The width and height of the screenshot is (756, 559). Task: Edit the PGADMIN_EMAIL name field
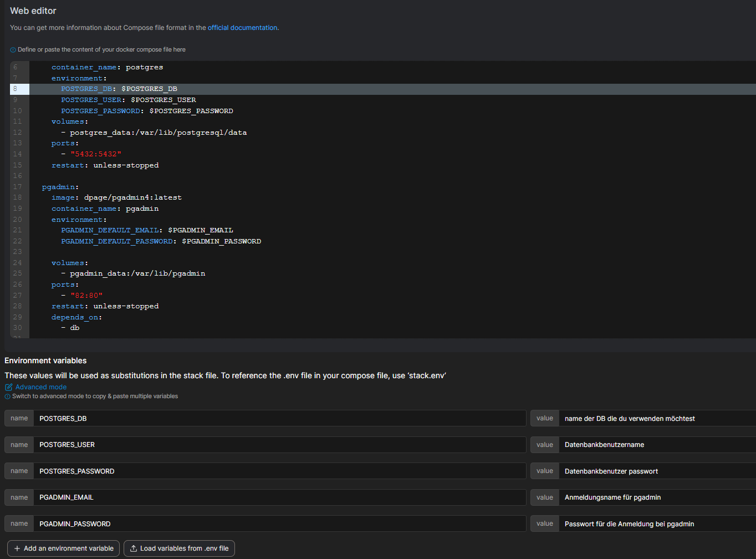click(x=279, y=497)
